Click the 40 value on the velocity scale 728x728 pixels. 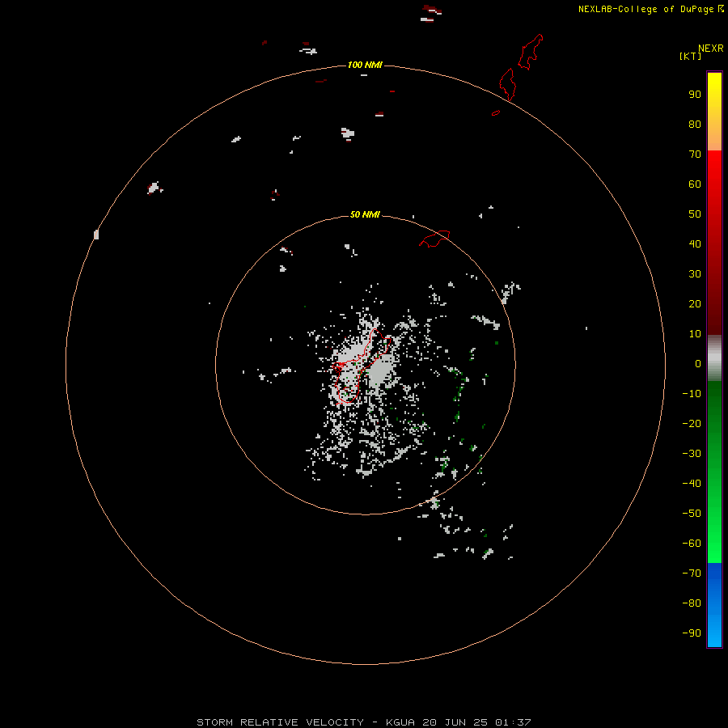695,243
